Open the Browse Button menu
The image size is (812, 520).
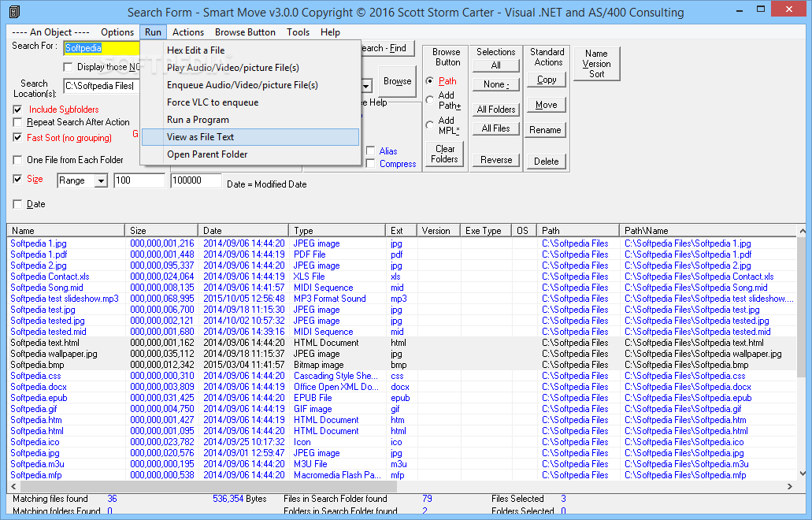245,32
